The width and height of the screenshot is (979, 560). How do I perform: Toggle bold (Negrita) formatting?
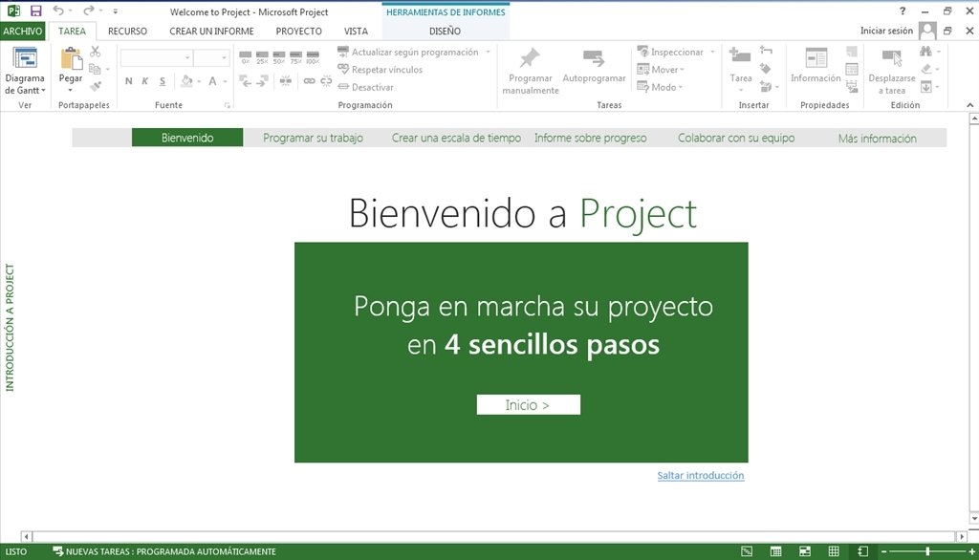pos(128,81)
